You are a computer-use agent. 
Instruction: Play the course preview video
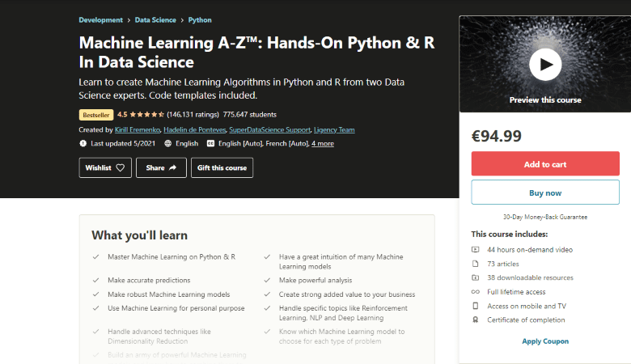(x=545, y=62)
